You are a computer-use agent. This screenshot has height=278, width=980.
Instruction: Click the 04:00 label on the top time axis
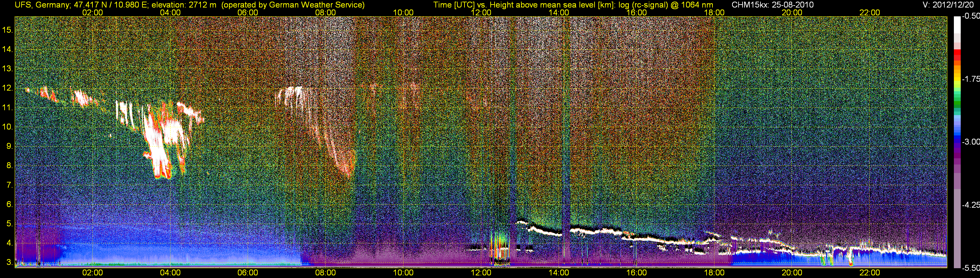click(170, 12)
